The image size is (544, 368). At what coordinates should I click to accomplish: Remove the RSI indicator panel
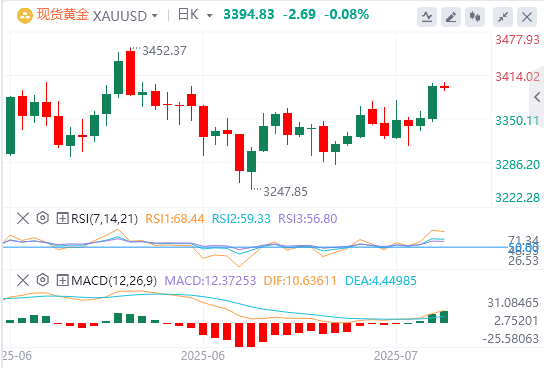(23, 219)
